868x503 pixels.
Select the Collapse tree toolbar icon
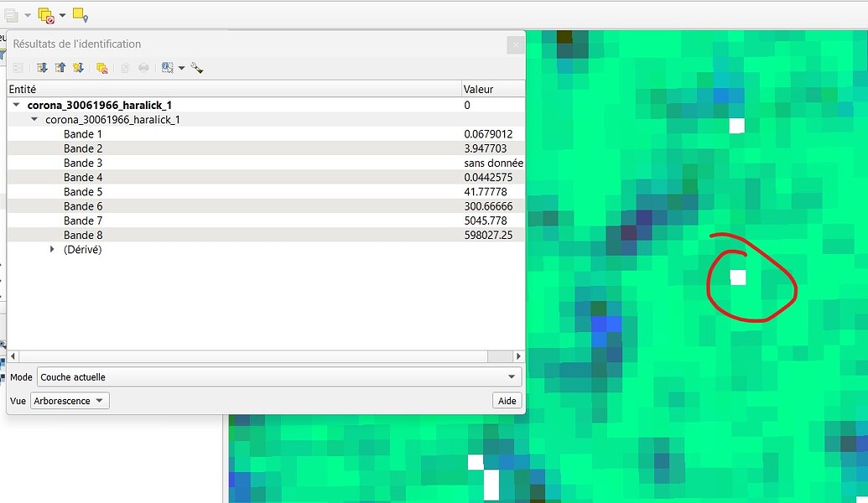point(59,67)
